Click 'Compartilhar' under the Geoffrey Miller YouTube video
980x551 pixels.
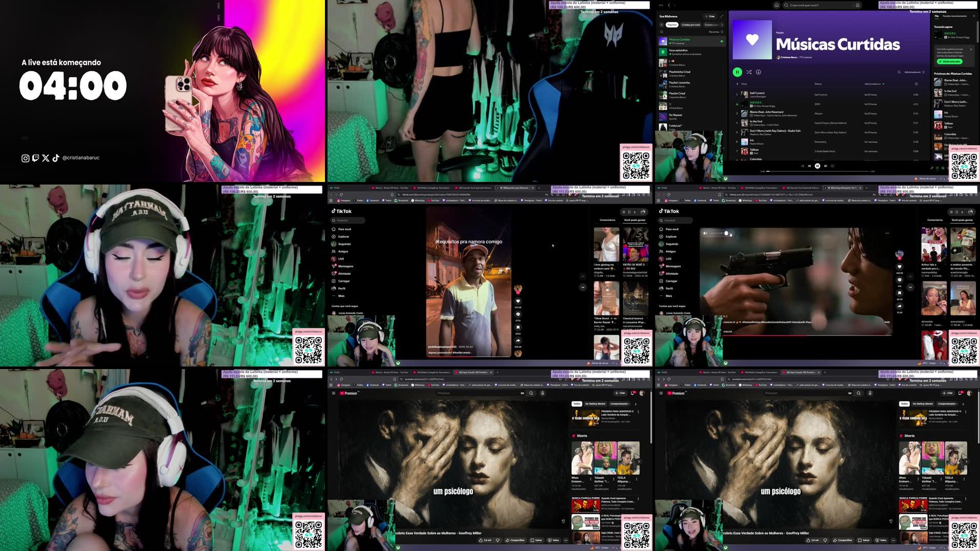click(x=514, y=540)
